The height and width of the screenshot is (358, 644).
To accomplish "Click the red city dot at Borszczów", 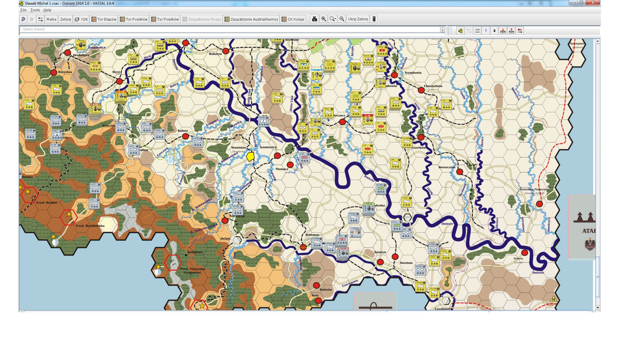I will (459, 172).
